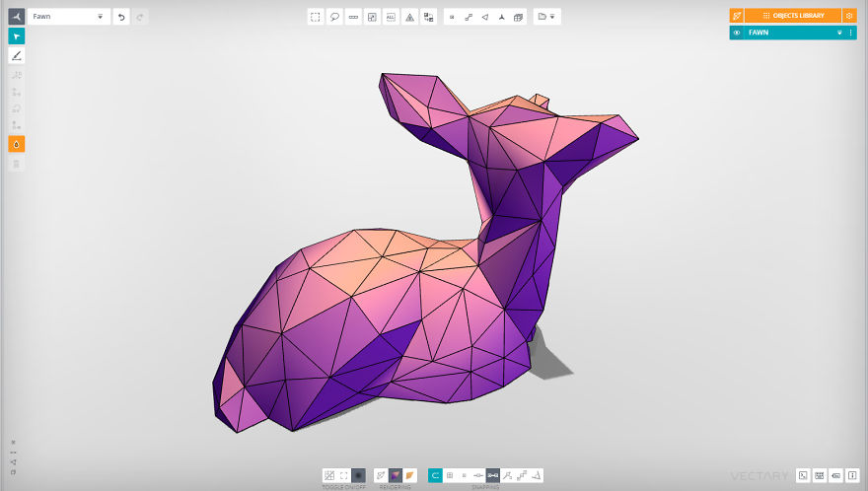Open the folder dropdown in top toolbar

545,17
